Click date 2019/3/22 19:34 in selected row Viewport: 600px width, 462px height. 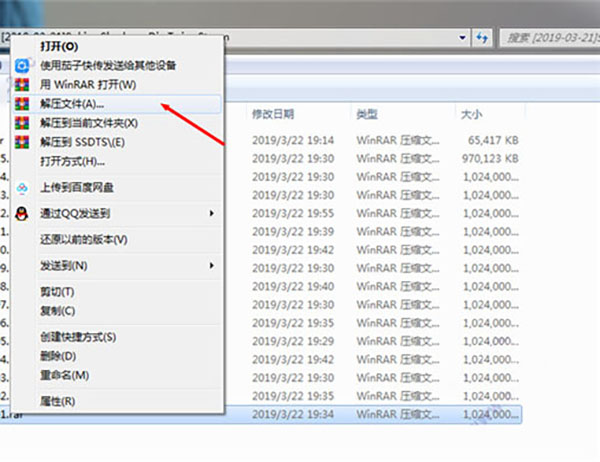click(x=293, y=414)
